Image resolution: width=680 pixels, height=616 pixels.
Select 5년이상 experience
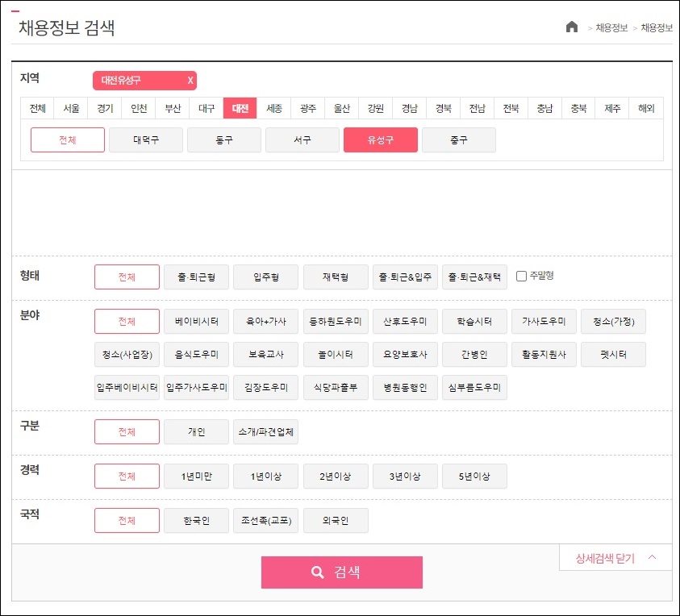(474, 477)
